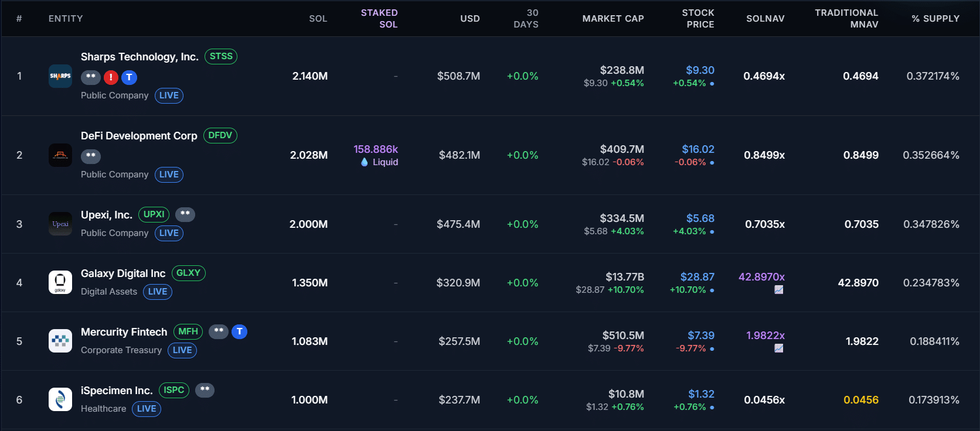Sort by the % SUPPLY column header
980x431 pixels.
click(935, 19)
